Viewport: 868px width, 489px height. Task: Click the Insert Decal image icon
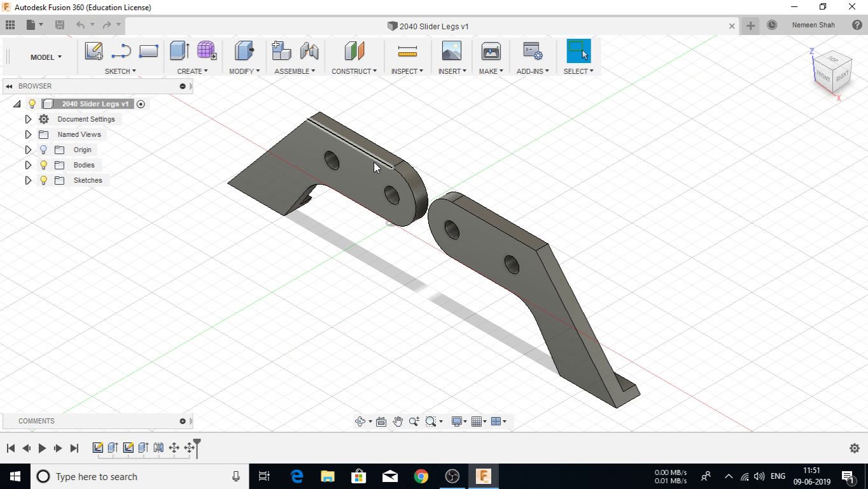point(451,51)
